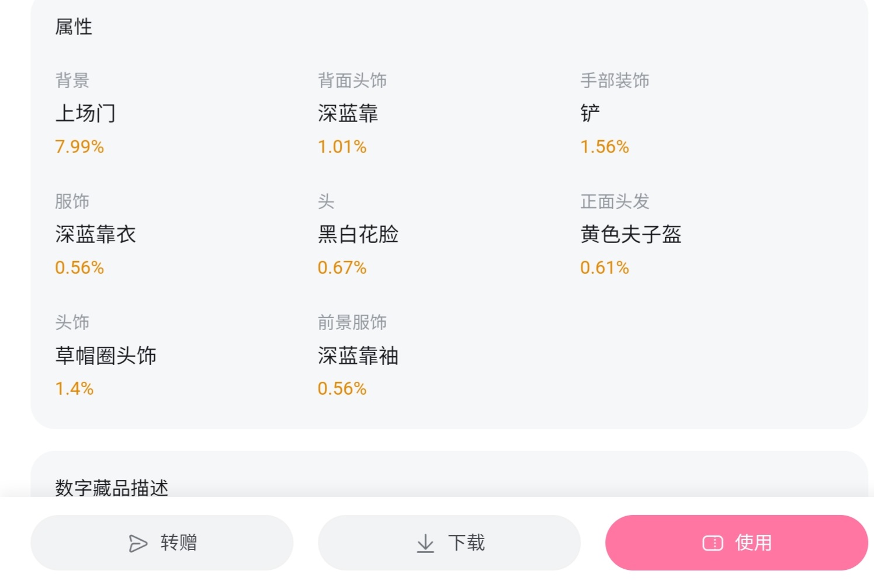Tap the ticket icon in the pink button
874x588 pixels.
712,544
